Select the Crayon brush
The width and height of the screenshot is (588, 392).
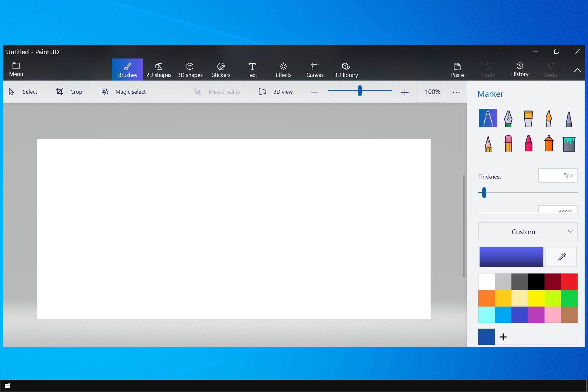click(528, 144)
